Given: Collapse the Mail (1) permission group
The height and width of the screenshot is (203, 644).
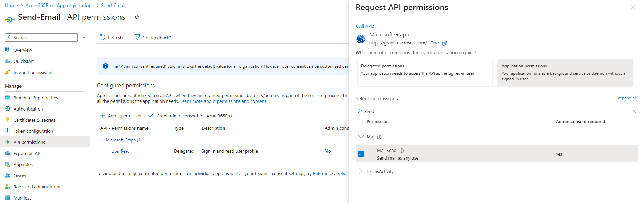Looking at the screenshot, I should (x=361, y=137).
